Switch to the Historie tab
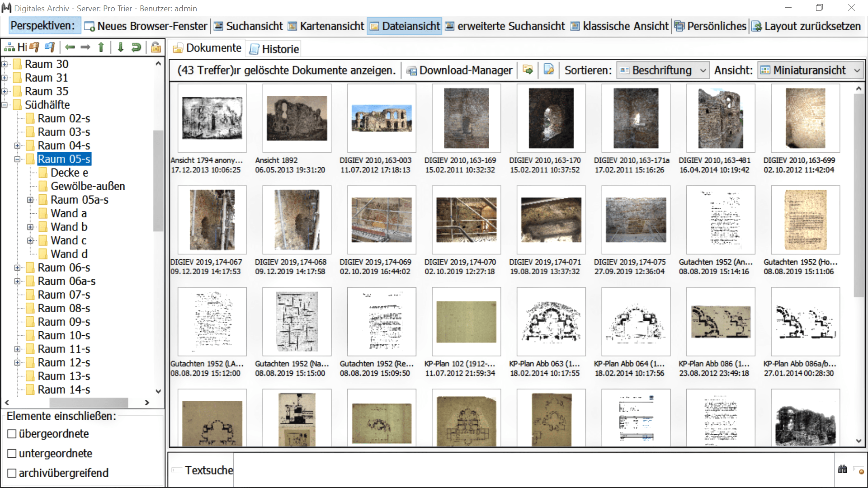The image size is (868, 488). pos(274,49)
